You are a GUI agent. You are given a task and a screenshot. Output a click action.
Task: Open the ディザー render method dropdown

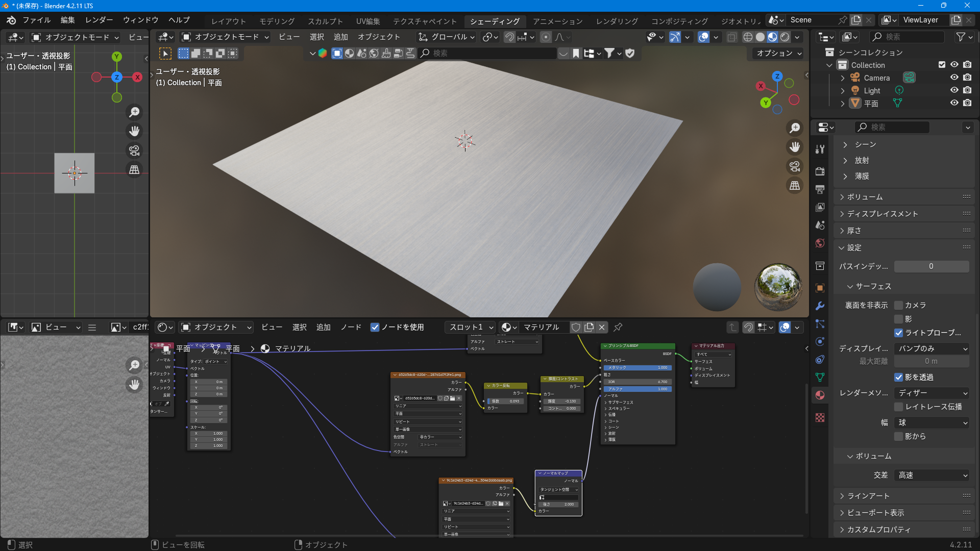click(x=932, y=393)
